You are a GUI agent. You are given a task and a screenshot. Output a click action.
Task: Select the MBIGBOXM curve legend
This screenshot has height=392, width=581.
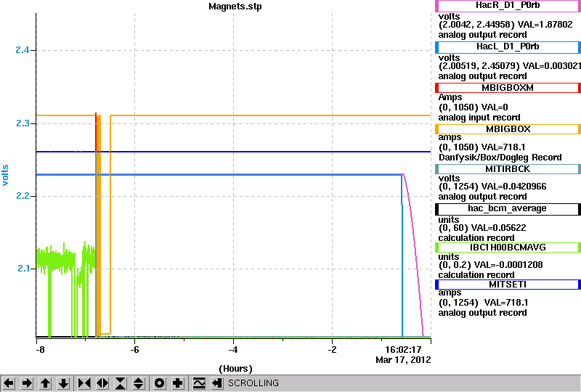[x=508, y=88]
